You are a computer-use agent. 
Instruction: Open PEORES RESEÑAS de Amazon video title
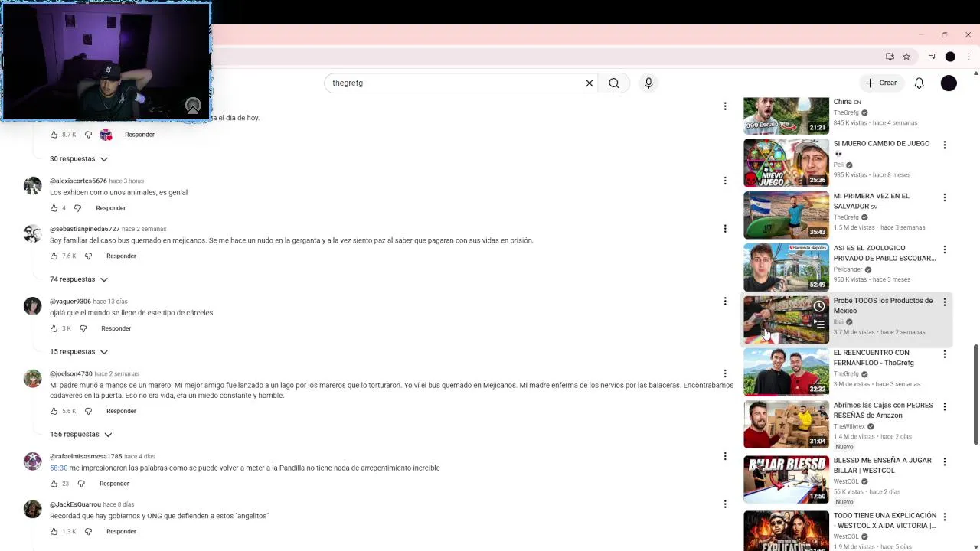pyautogui.click(x=884, y=410)
